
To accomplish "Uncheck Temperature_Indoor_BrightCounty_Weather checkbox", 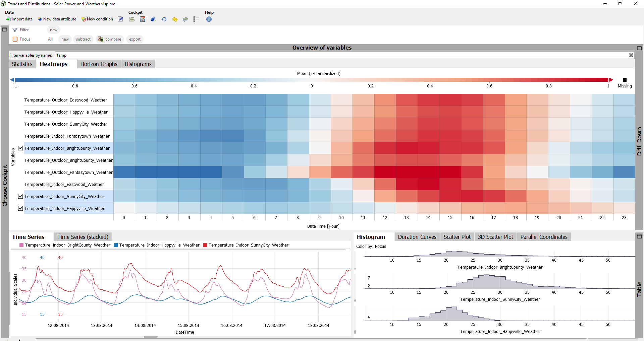I will [x=20, y=148].
